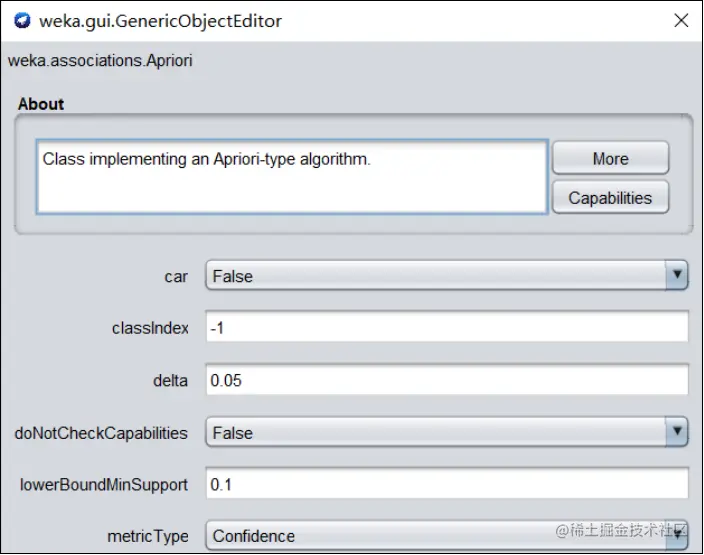Open the metricType Confidence combo box
The width and height of the screenshot is (704, 555).
coord(436,536)
